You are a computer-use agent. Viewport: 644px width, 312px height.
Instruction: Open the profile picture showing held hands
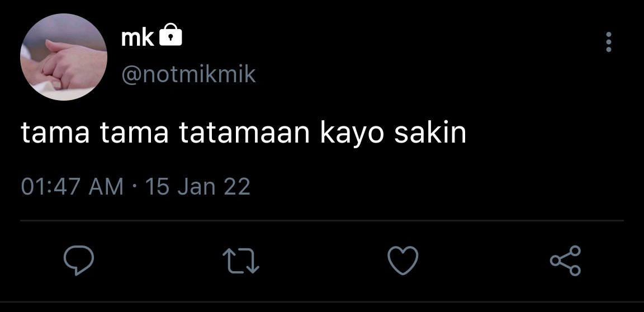point(64,57)
